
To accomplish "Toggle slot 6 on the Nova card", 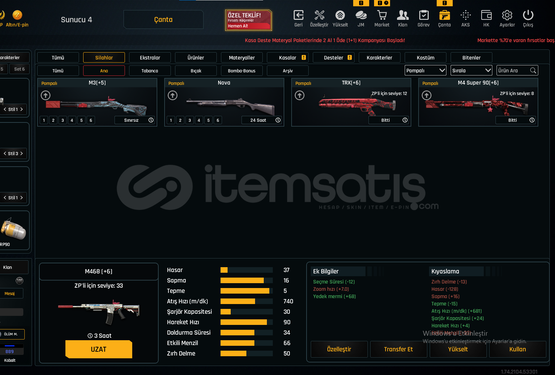I will click(218, 120).
